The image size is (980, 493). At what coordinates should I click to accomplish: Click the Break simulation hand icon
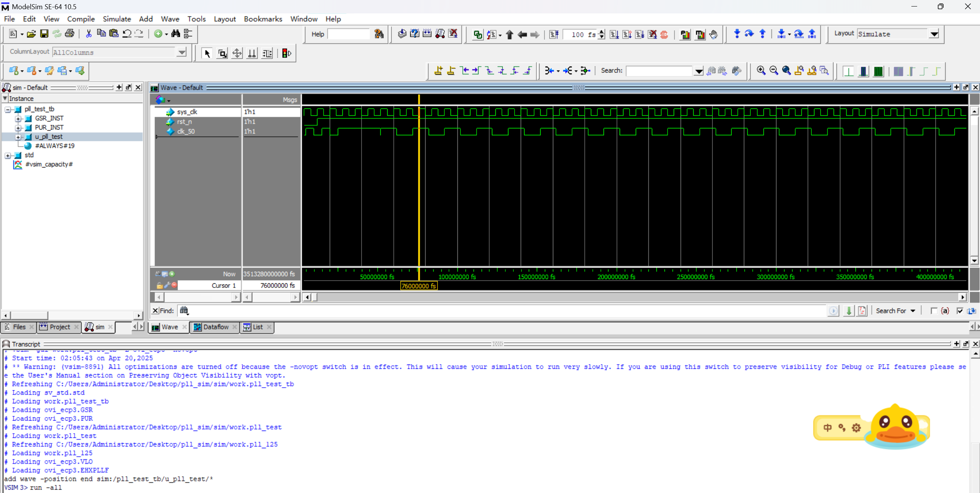click(713, 35)
